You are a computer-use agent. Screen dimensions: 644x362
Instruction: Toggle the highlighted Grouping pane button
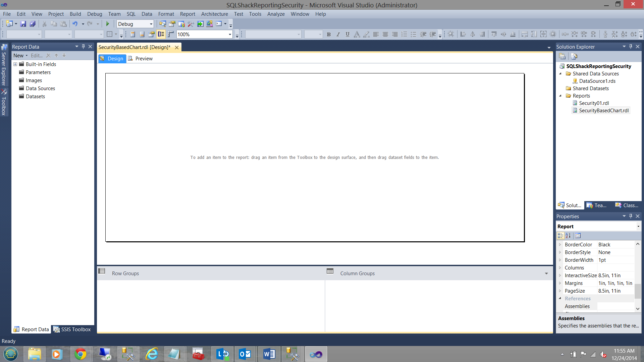pyautogui.click(x=161, y=34)
